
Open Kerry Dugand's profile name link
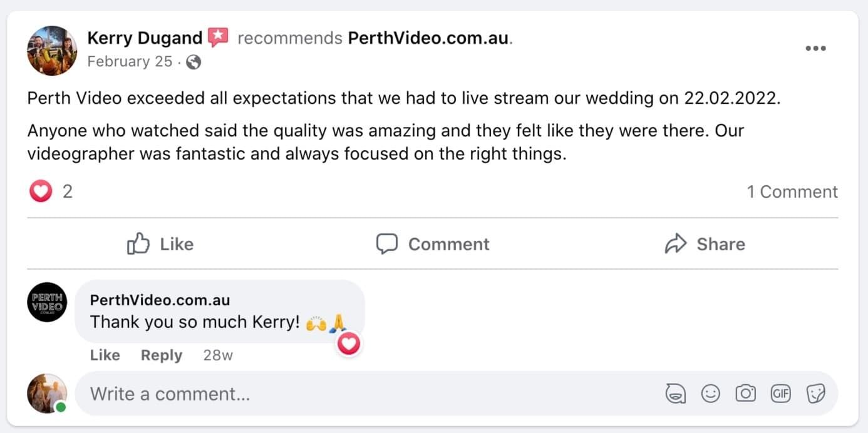[145, 38]
